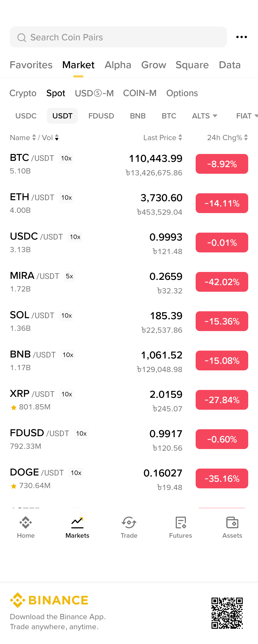This screenshot has width=258, height=644.
Task: Switch to the Favorites tab
Action: pos(31,65)
